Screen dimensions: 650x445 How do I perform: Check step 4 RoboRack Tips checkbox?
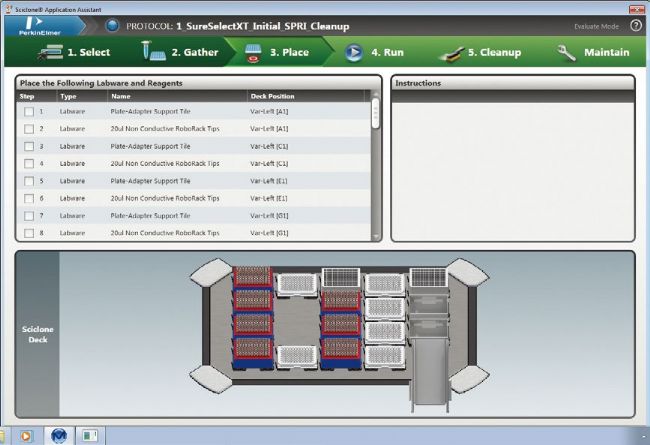click(x=29, y=164)
